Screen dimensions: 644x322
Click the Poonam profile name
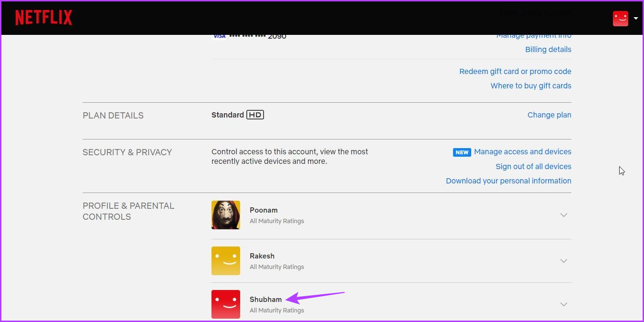tap(264, 210)
